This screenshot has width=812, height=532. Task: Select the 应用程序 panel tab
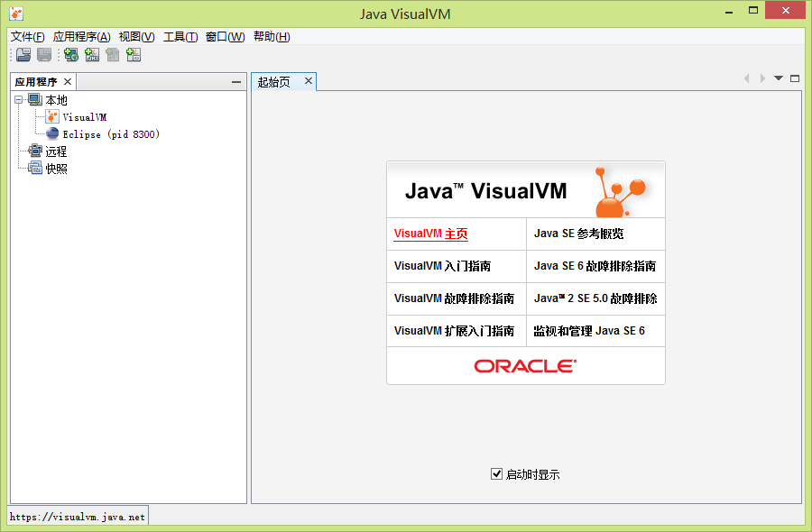36,82
